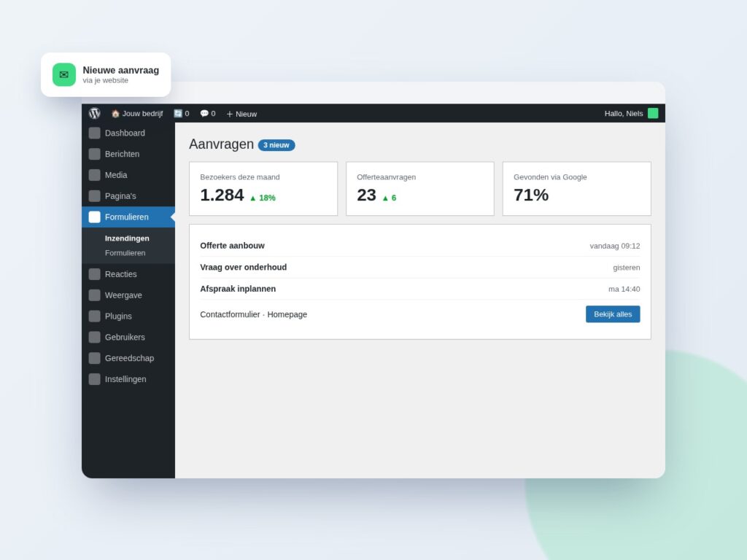This screenshot has height=560, width=747.
Task: Click the Plugins sidebar icon
Action: (94, 316)
